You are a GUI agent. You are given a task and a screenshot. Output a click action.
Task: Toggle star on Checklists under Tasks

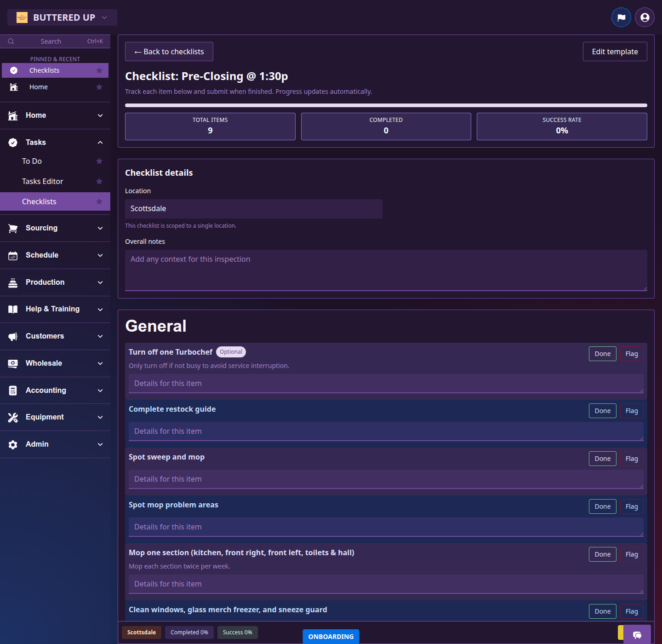tap(99, 201)
